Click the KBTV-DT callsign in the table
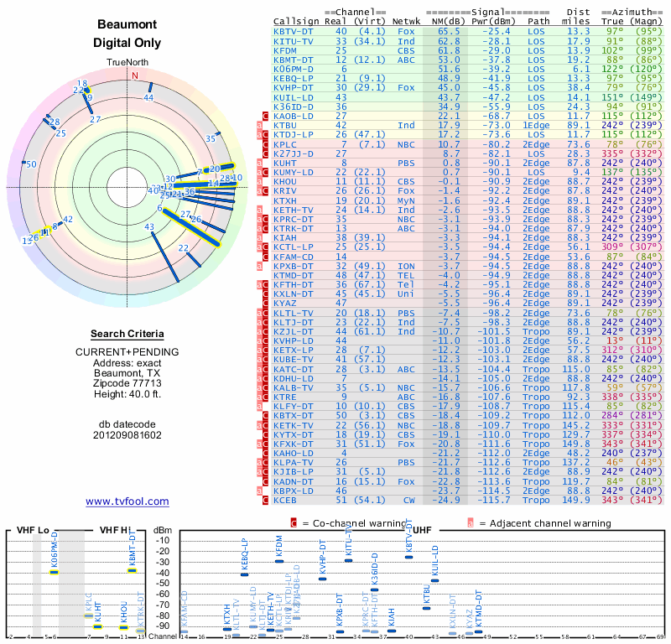This screenshot has width=671, height=644. [x=293, y=32]
